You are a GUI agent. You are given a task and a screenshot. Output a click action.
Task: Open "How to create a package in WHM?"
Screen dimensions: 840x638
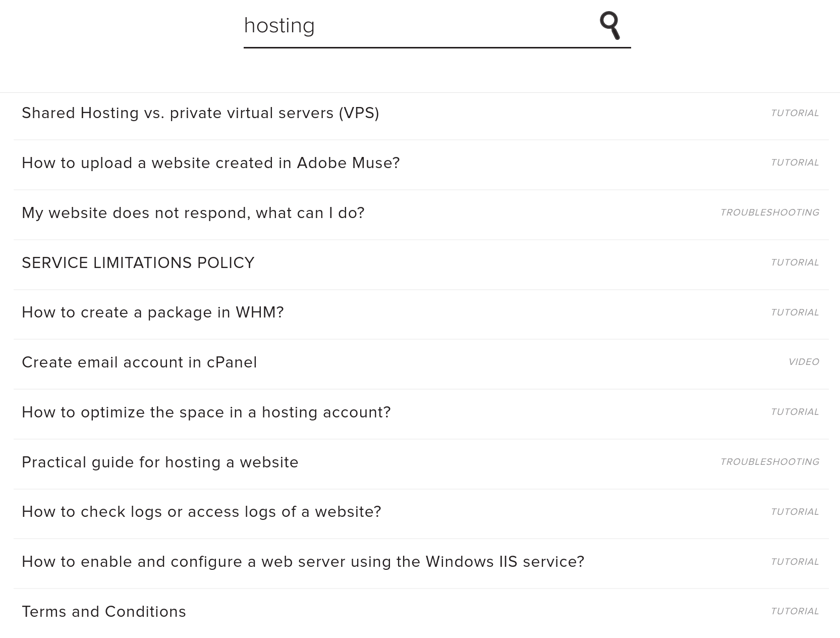pyautogui.click(x=152, y=312)
